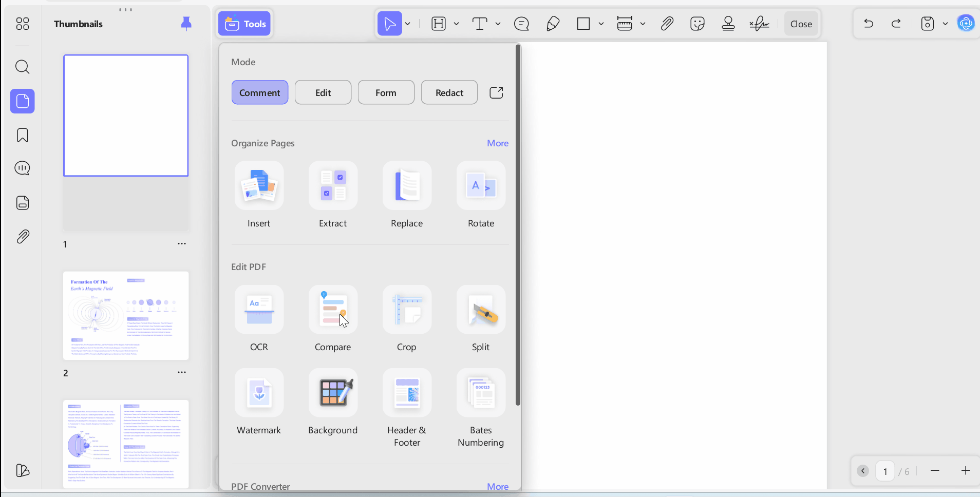Open the AI assistant icon

966,23
